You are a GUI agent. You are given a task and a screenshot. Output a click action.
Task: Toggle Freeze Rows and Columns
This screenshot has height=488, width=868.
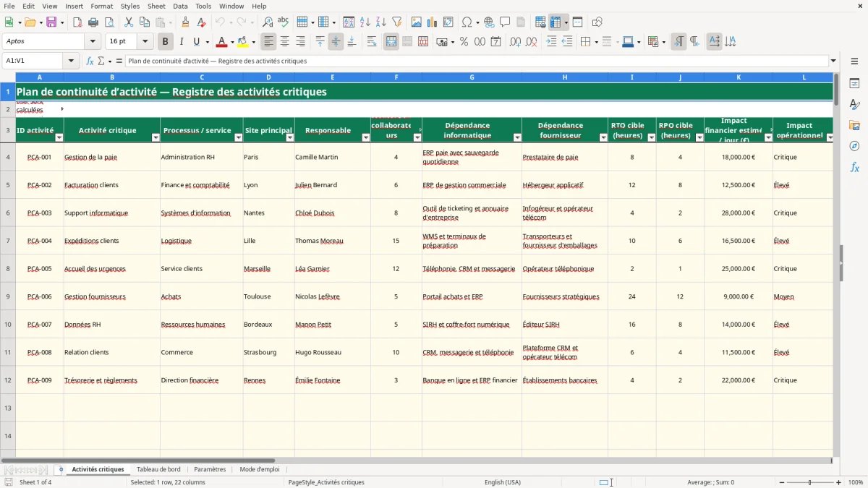point(556,22)
